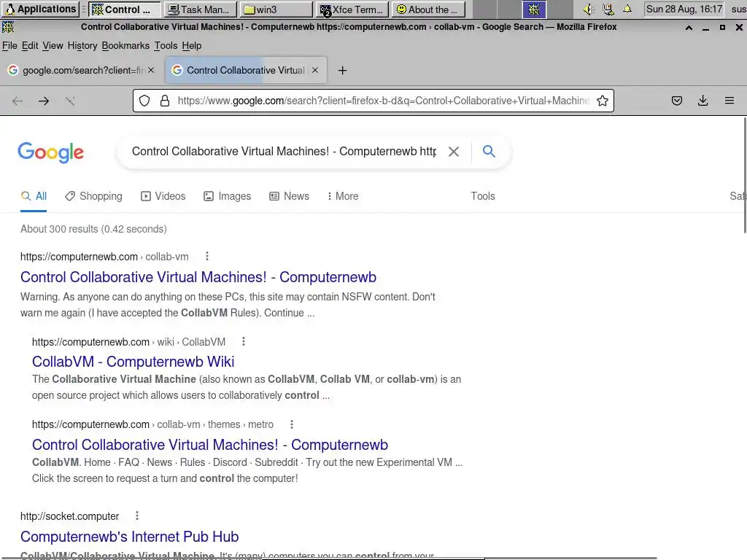Image resolution: width=747 pixels, height=560 pixels.
Task: Stop loading with the X toolbar button
Action: [x=70, y=101]
